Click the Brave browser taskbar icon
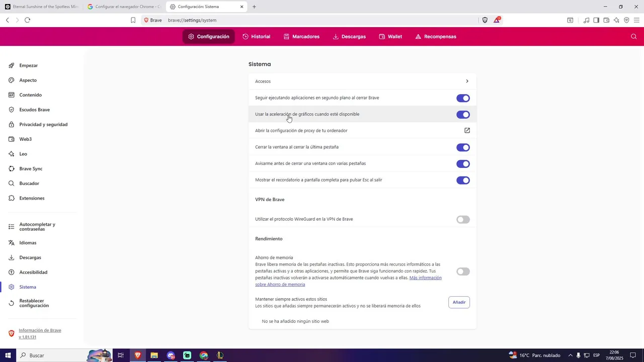Screen dimensions: 644x362 click(x=137, y=355)
